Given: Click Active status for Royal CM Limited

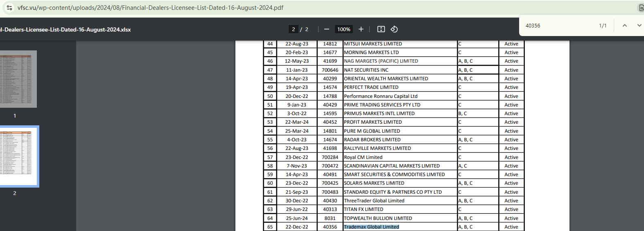Looking at the screenshot, I should [x=511, y=157].
